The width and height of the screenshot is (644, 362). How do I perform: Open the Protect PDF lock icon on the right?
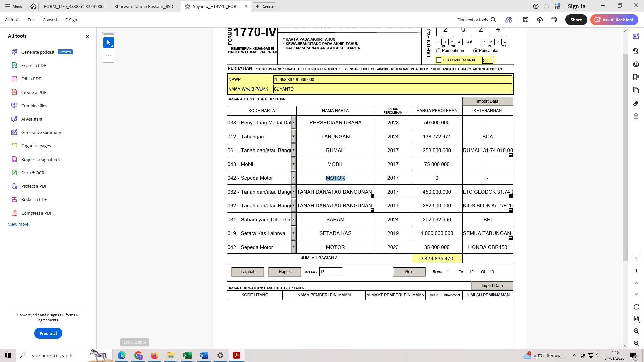point(636,116)
